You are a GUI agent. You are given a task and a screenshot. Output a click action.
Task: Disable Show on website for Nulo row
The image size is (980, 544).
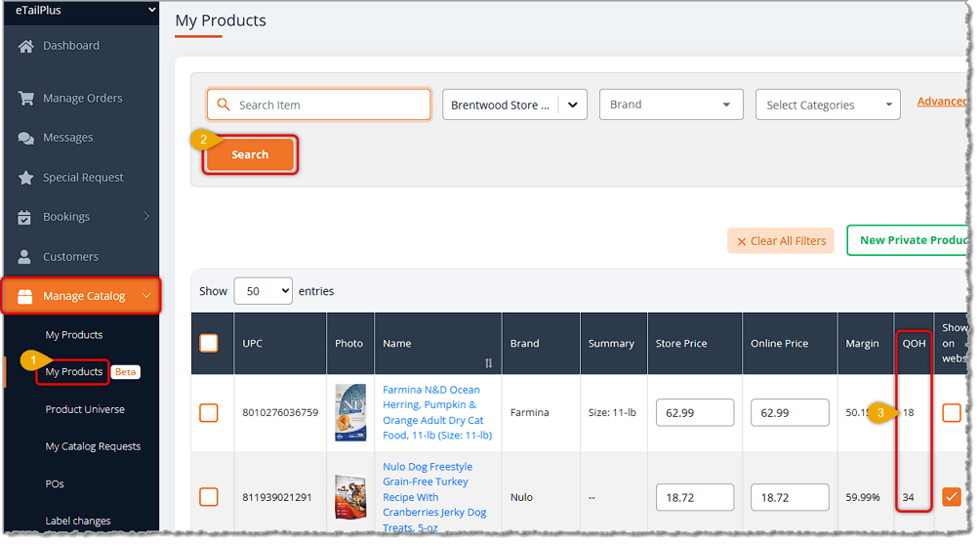point(952,497)
